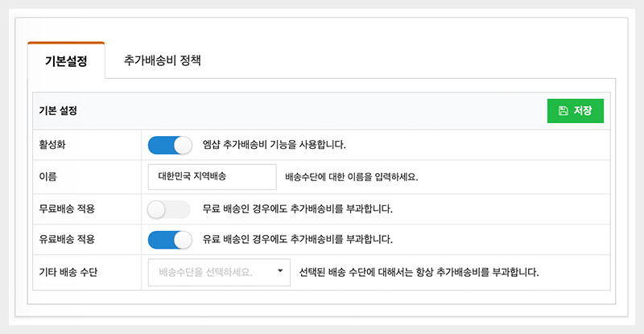Click the green 저장 button

click(x=575, y=111)
